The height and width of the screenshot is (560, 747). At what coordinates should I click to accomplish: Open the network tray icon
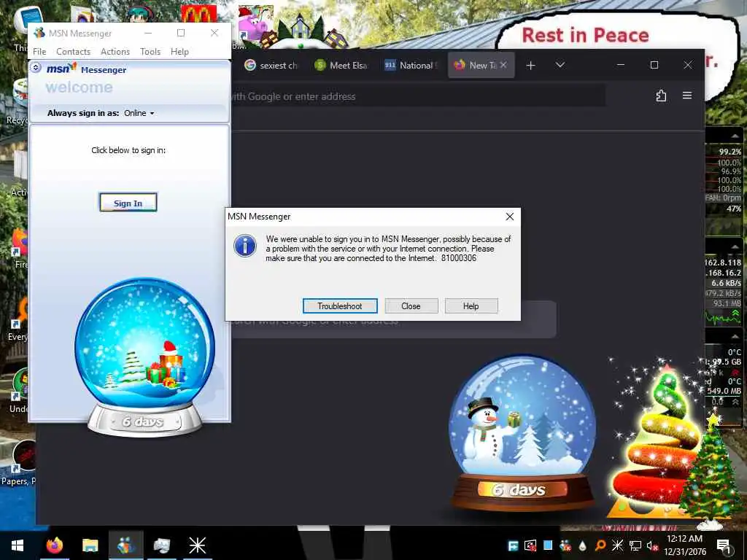[x=635, y=545]
